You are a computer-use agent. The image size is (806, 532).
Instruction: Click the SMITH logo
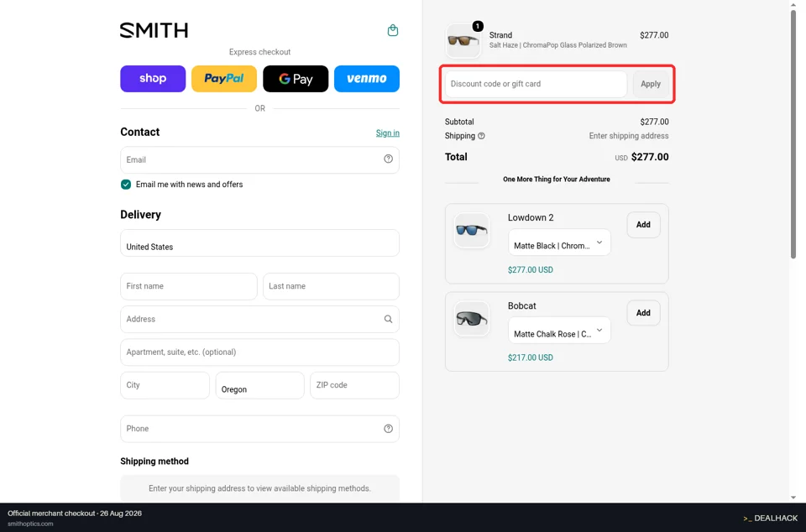tap(154, 30)
